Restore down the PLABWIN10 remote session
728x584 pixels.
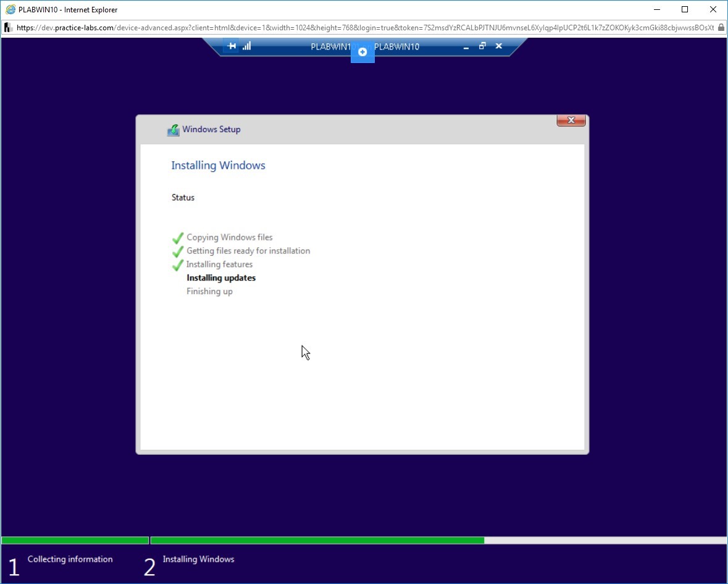[x=482, y=46]
